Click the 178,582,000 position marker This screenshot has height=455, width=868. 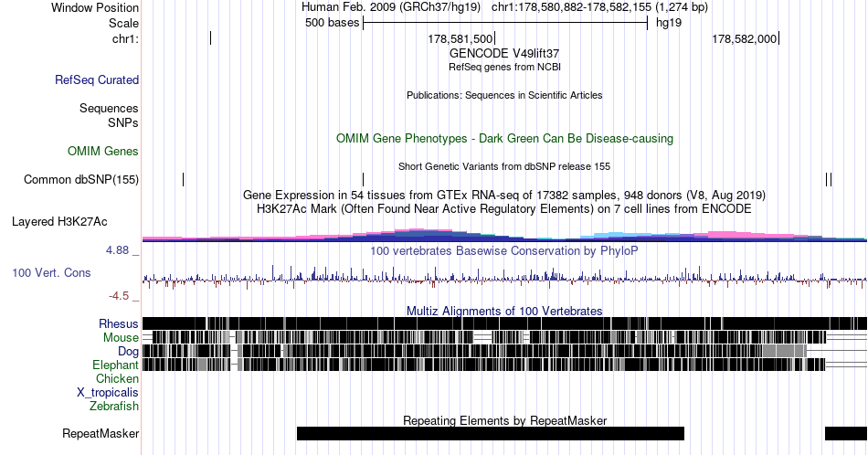pos(745,38)
